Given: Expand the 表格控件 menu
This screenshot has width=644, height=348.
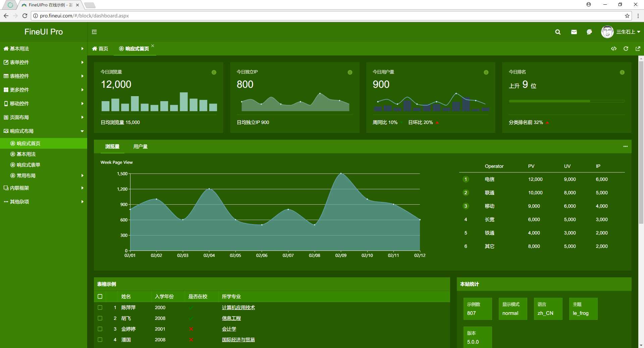Looking at the screenshot, I should pos(44,76).
